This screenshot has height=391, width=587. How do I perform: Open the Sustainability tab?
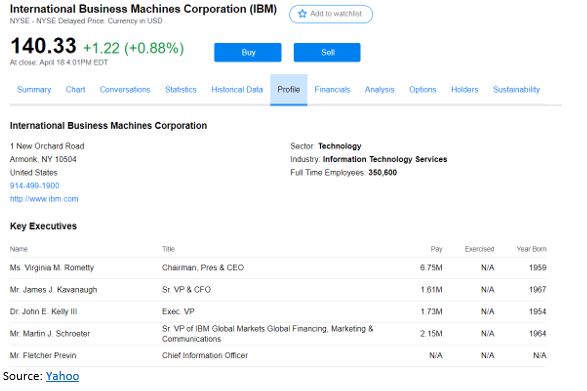516,90
